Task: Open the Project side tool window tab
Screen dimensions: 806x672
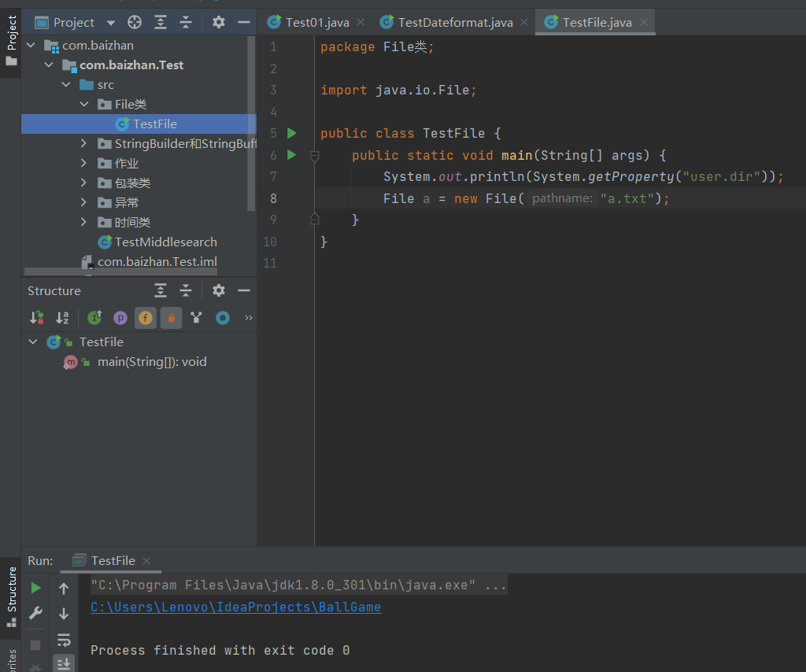Action: [x=11, y=41]
